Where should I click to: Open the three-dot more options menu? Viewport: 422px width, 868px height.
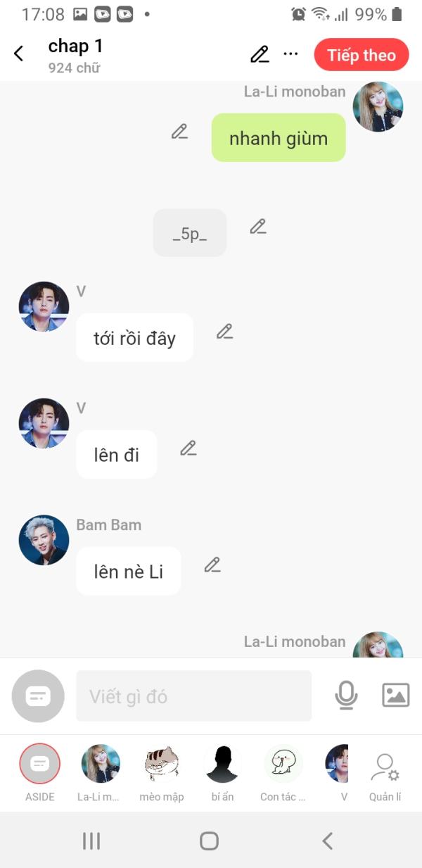coord(290,54)
